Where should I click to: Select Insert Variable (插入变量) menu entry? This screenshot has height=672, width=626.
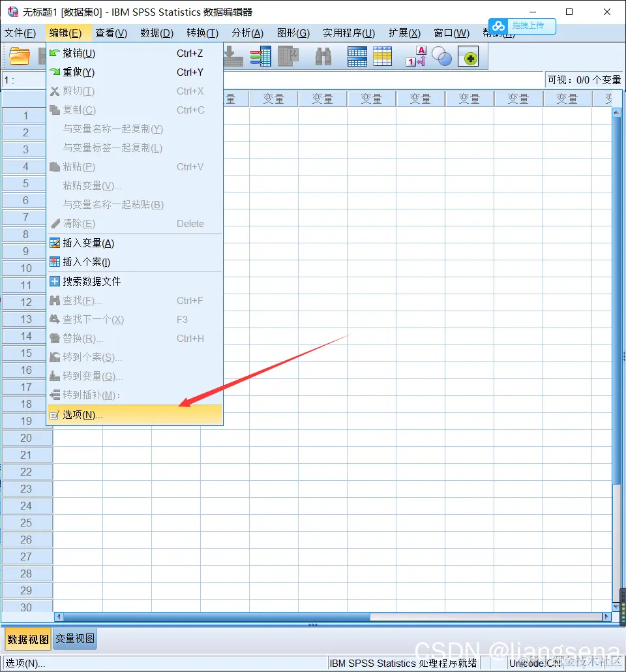(134, 243)
